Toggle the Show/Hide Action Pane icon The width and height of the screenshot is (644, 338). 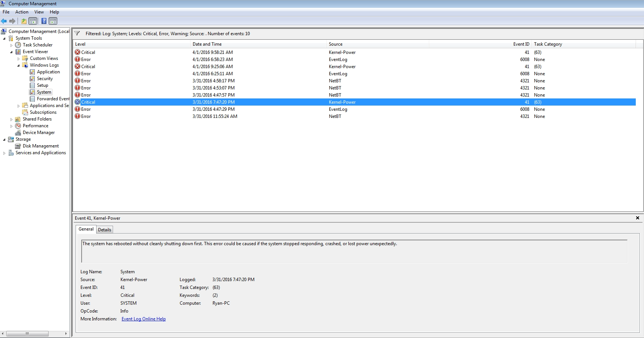coord(53,21)
